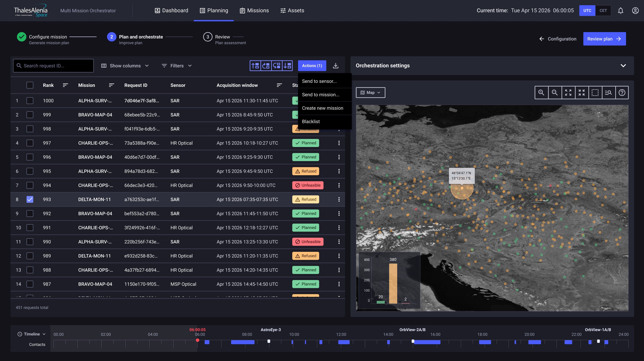Download the request list

tap(336, 66)
